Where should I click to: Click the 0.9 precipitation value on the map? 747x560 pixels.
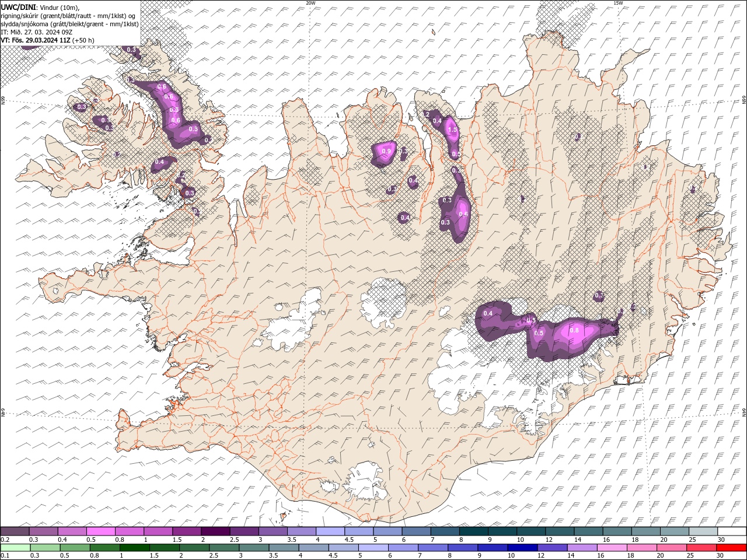click(x=386, y=151)
